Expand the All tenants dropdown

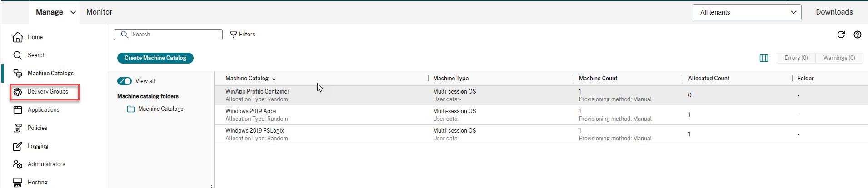point(747,12)
